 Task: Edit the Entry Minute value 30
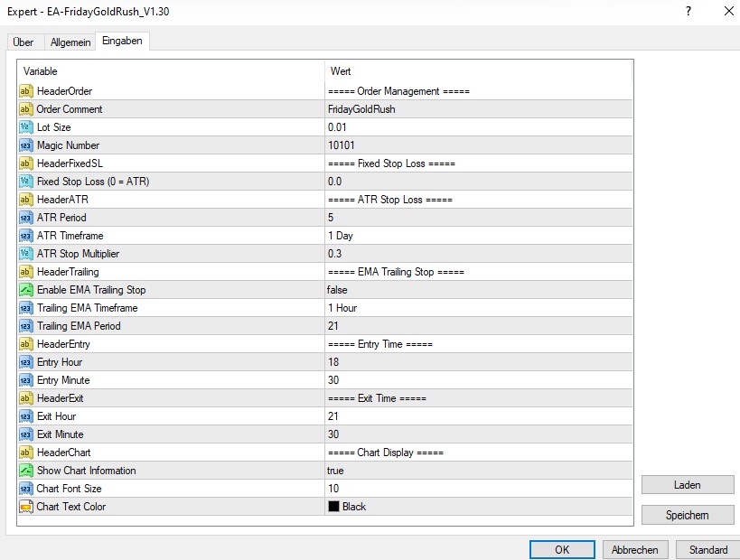(x=479, y=380)
